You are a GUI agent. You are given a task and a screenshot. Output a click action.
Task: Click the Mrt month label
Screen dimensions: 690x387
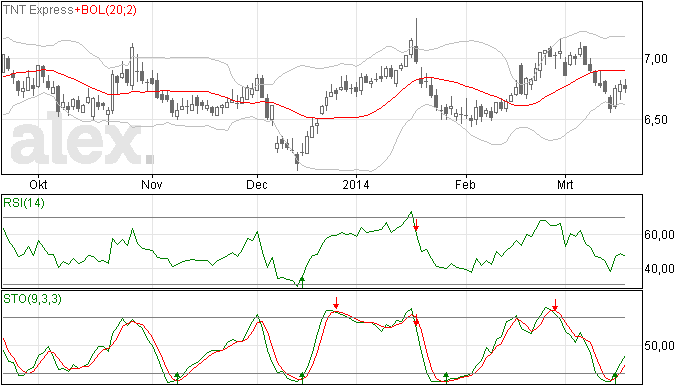(x=565, y=184)
